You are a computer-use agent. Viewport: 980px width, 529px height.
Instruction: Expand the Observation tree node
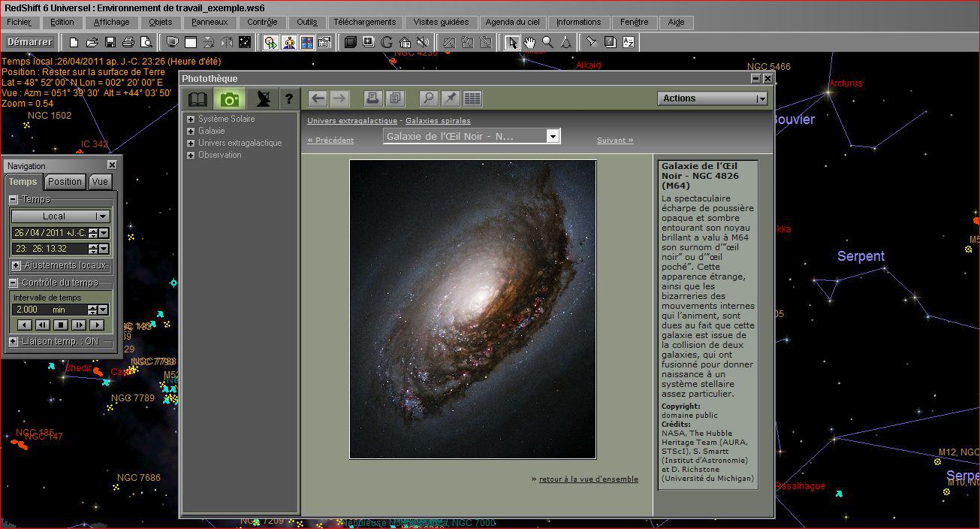click(x=191, y=156)
